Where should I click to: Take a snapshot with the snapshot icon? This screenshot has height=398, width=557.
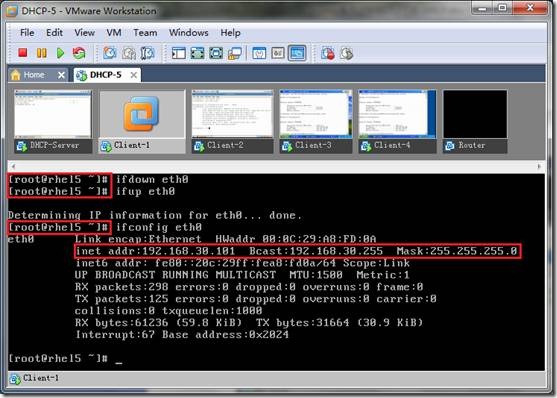click(x=110, y=53)
